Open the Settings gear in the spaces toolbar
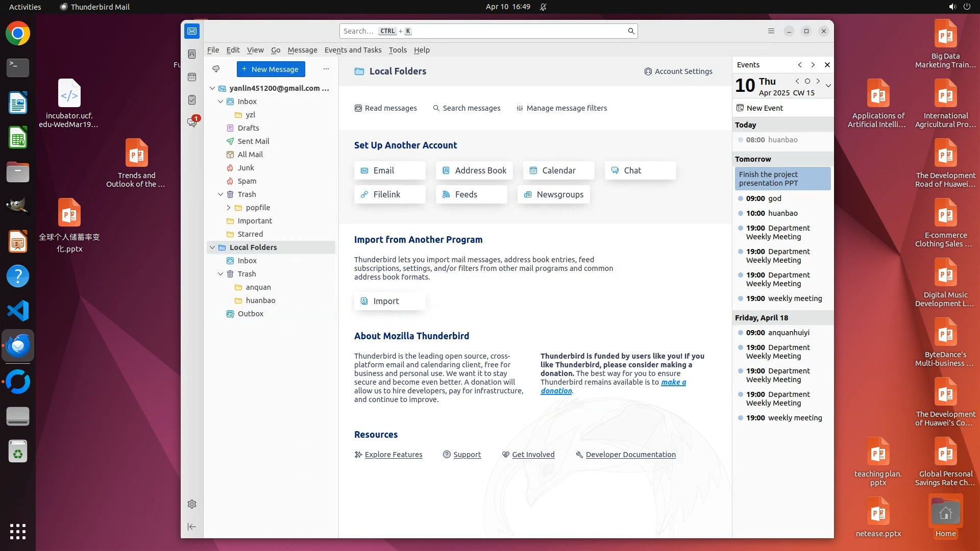Screen dimensions: 980x551 coord(192,504)
